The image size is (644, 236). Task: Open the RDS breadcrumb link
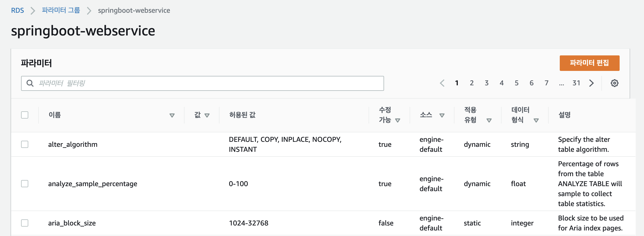tap(17, 11)
